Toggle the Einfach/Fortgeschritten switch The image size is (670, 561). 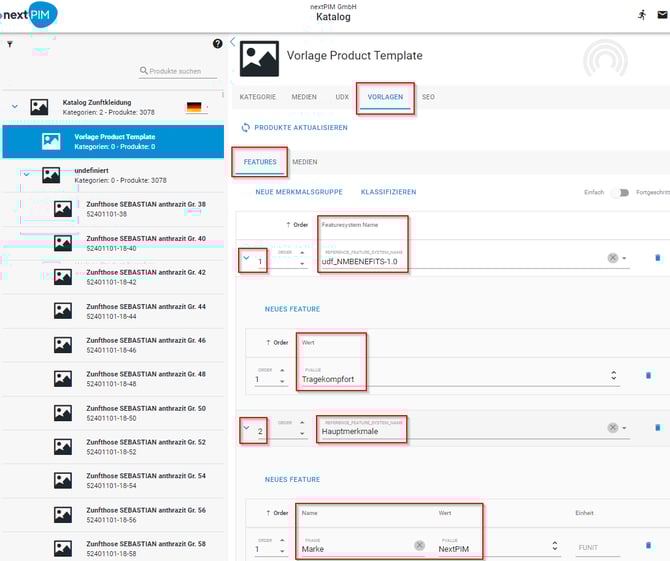[x=620, y=193]
